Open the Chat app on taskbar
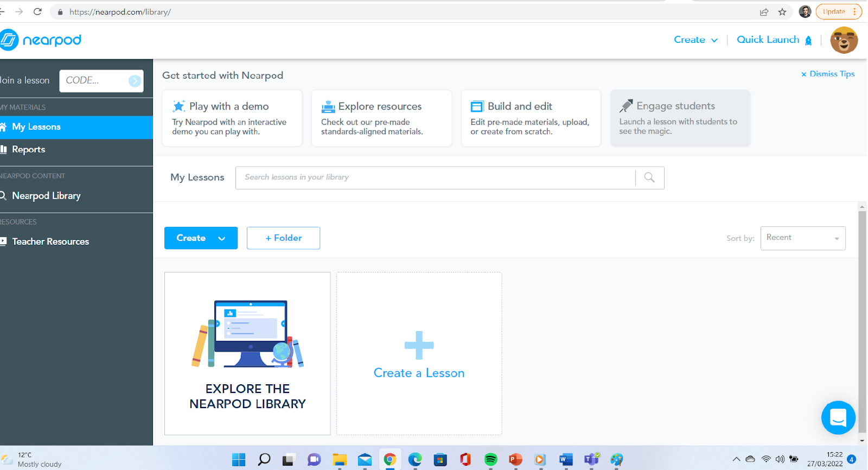 point(314,460)
